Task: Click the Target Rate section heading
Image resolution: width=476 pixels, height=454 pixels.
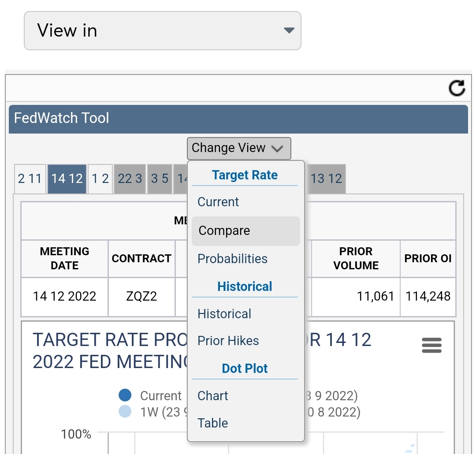Action: point(245,175)
